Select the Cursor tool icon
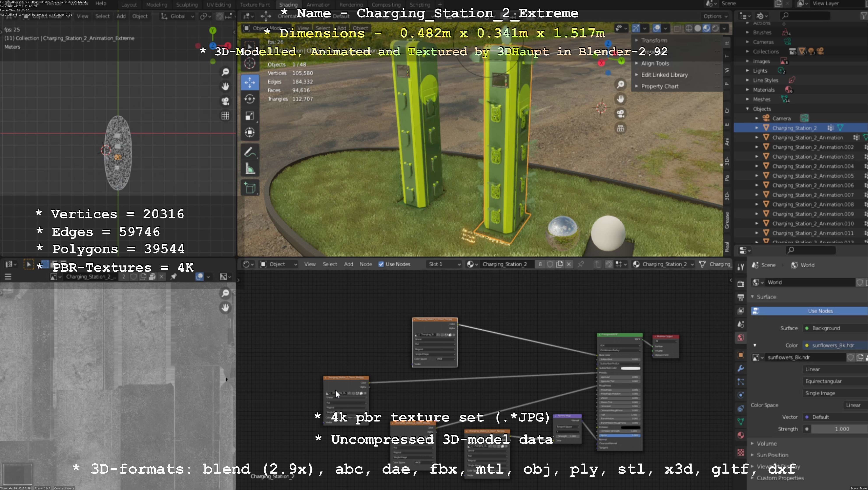The width and height of the screenshot is (868, 490). tap(250, 63)
